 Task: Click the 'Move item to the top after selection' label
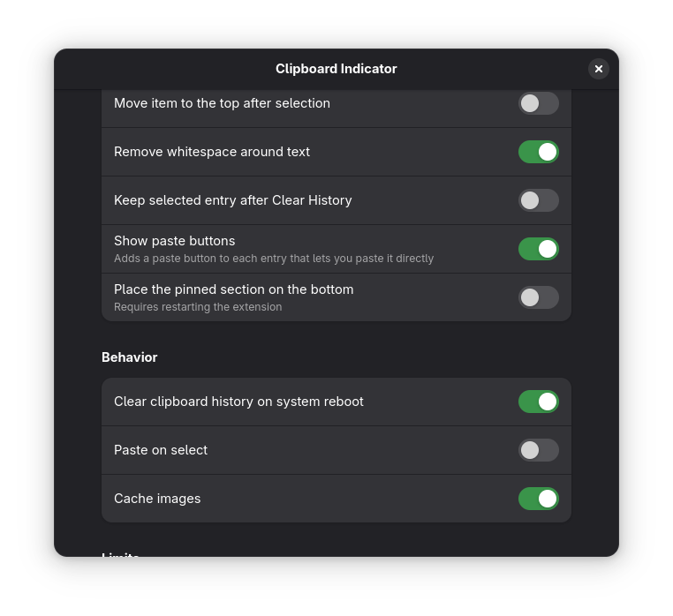(222, 103)
